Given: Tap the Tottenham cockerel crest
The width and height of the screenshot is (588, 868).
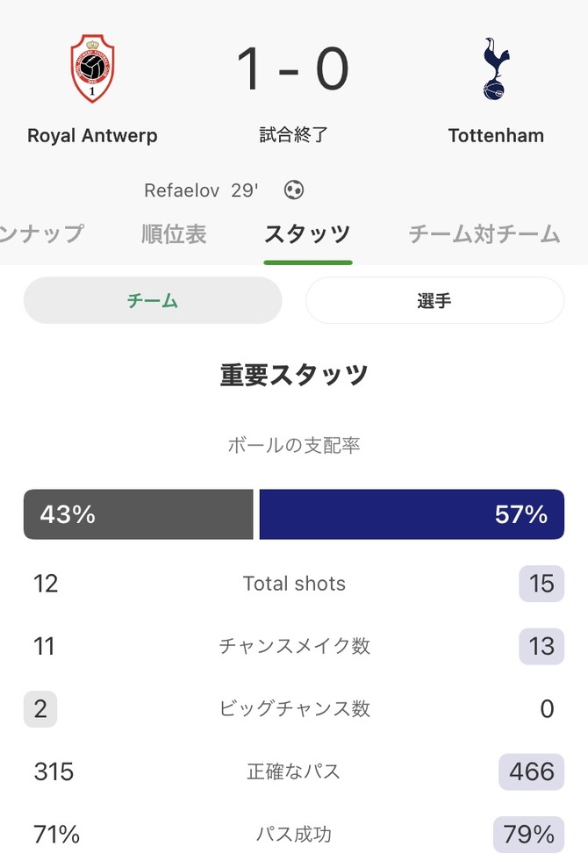Looking at the screenshot, I should tap(496, 68).
